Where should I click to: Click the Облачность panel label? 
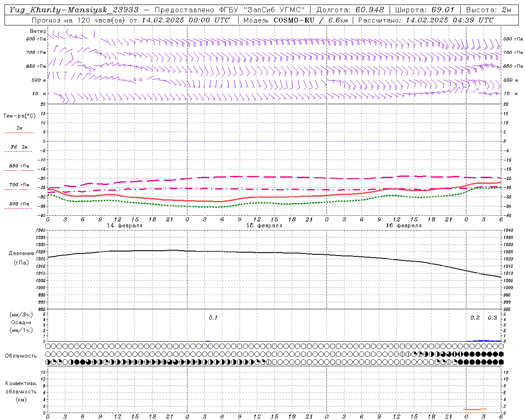pos(21,356)
